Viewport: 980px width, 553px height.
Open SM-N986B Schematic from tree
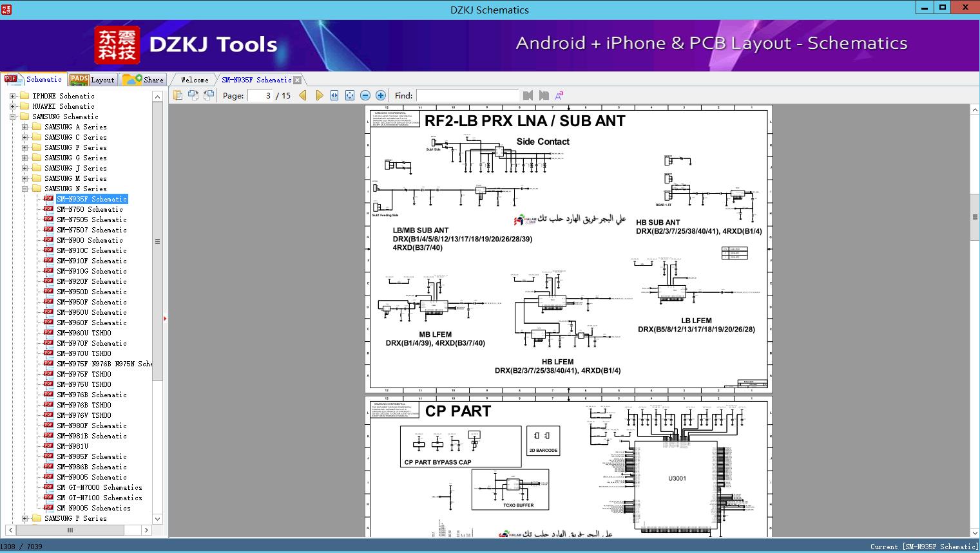coord(91,467)
